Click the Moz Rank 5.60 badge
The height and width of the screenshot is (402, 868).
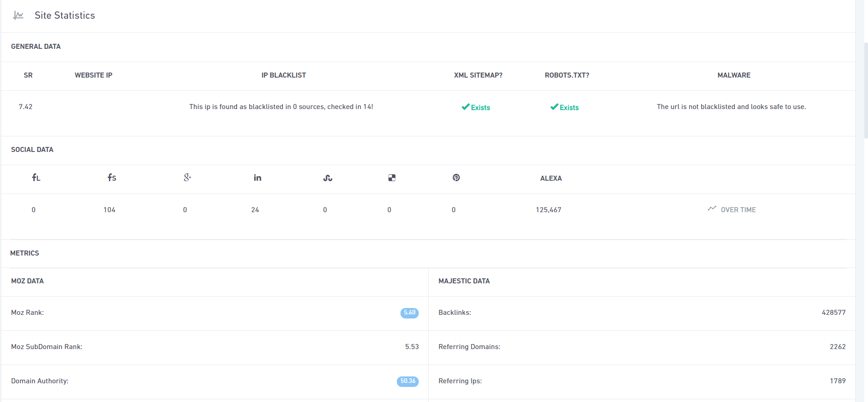(409, 313)
